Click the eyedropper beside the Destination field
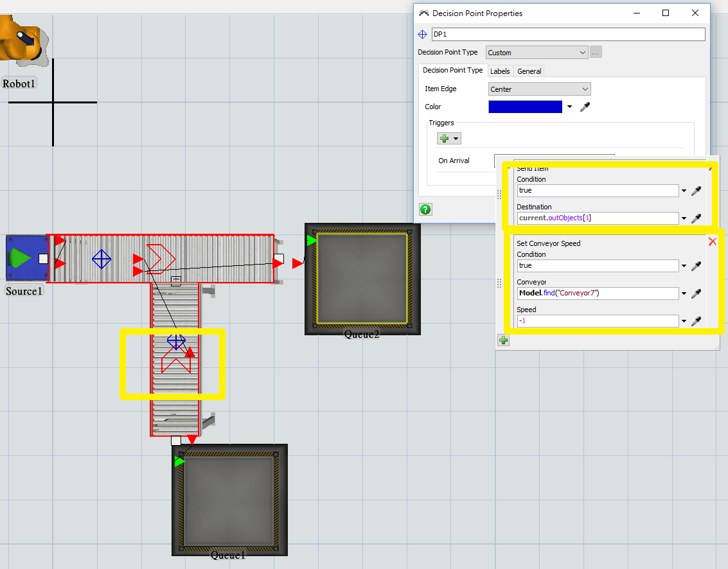This screenshot has height=569, width=728. 697,218
